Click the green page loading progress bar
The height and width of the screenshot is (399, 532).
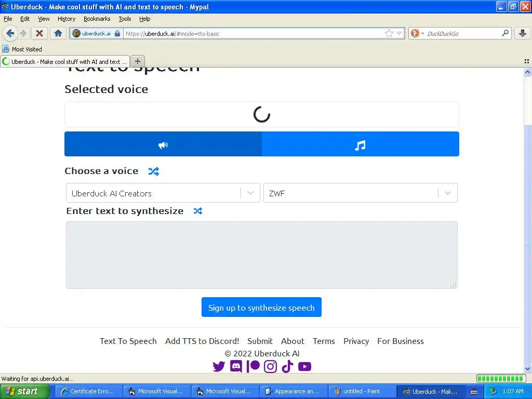[501, 379]
